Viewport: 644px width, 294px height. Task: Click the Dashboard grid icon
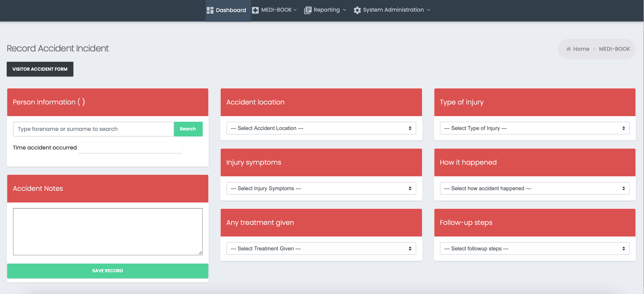(210, 10)
